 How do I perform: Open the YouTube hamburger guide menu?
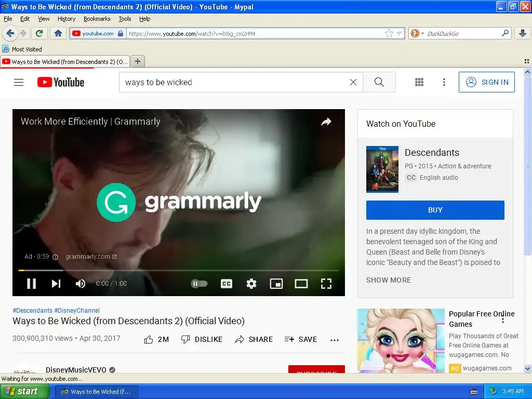click(x=19, y=82)
